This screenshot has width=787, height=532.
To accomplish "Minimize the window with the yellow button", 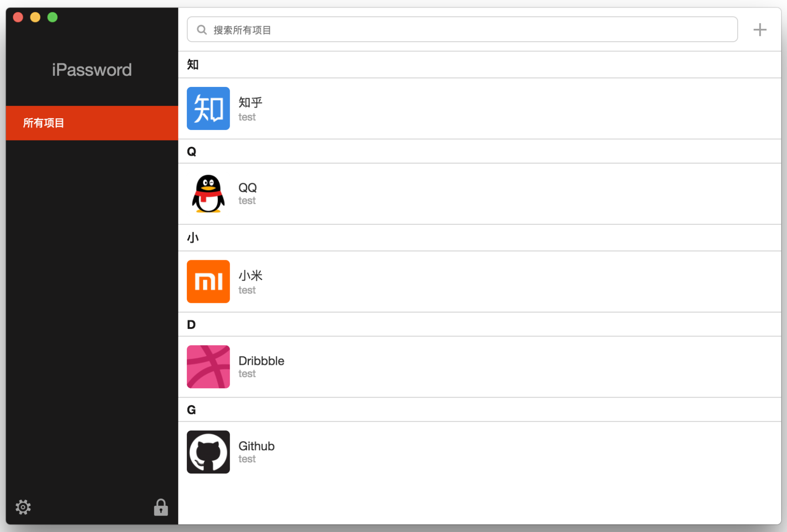I will [35, 17].
